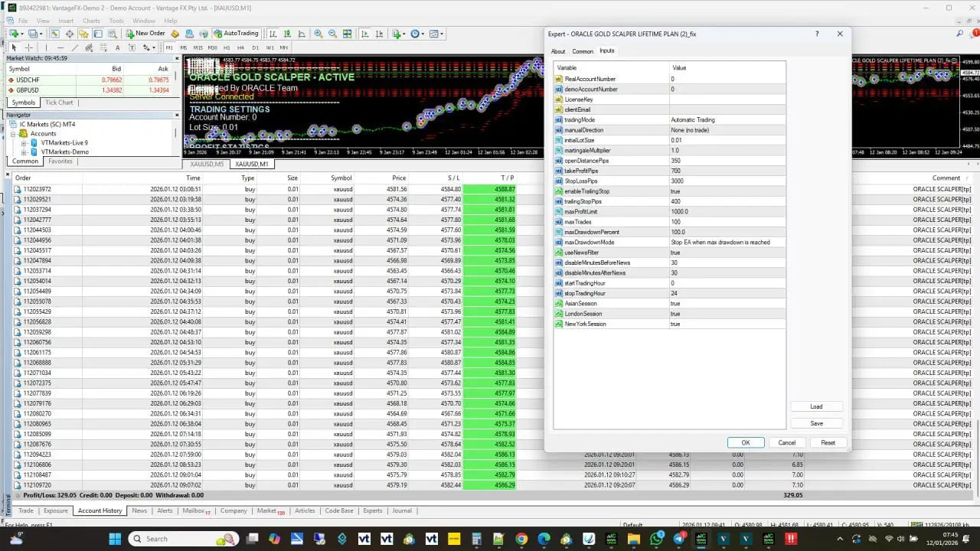Open the Strategy Tester toolbar icon
The height and width of the screenshot is (551, 980).
point(112,33)
